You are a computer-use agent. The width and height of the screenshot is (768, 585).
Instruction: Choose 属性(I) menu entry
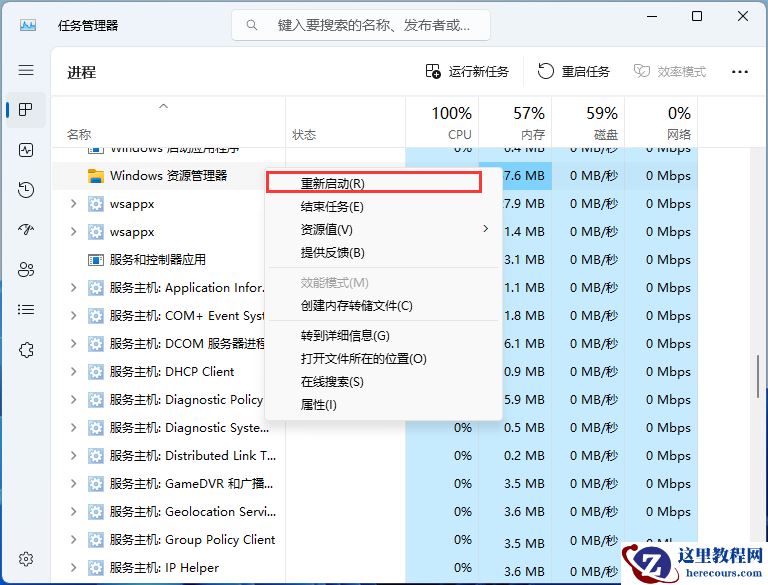(x=384, y=405)
